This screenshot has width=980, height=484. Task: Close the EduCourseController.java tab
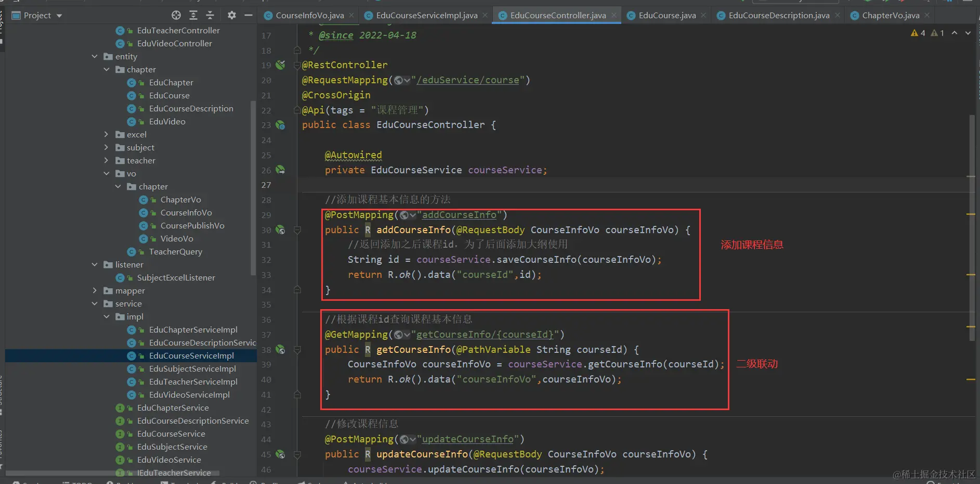pyautogui.click(x=613, y=15)
